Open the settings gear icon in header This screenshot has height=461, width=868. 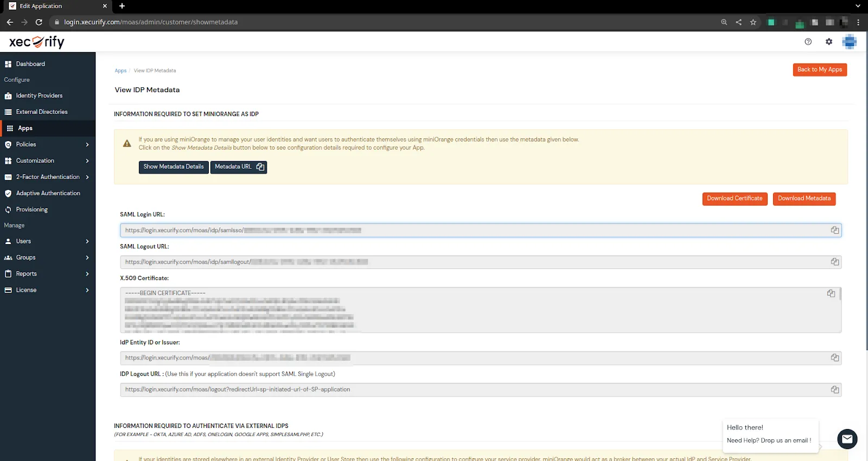click(829, 42)
